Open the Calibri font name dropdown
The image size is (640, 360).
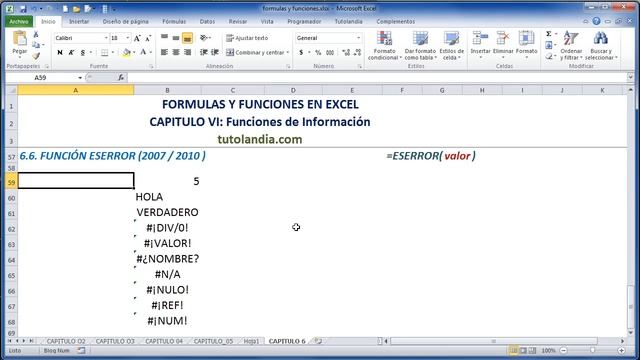coord(106,38)
